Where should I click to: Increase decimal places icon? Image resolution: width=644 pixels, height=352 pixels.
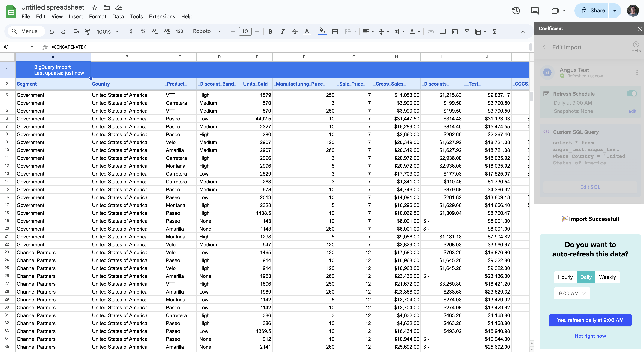click(167, 31)
